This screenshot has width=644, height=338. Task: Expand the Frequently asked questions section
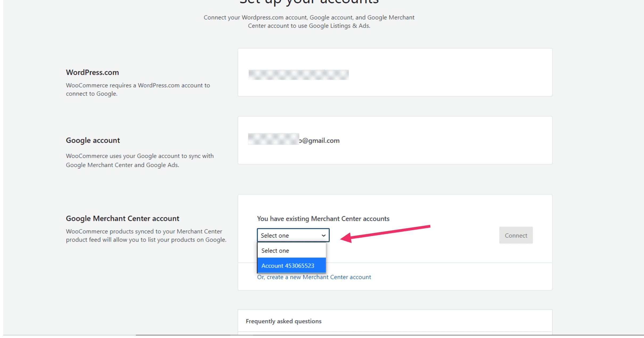284,321
